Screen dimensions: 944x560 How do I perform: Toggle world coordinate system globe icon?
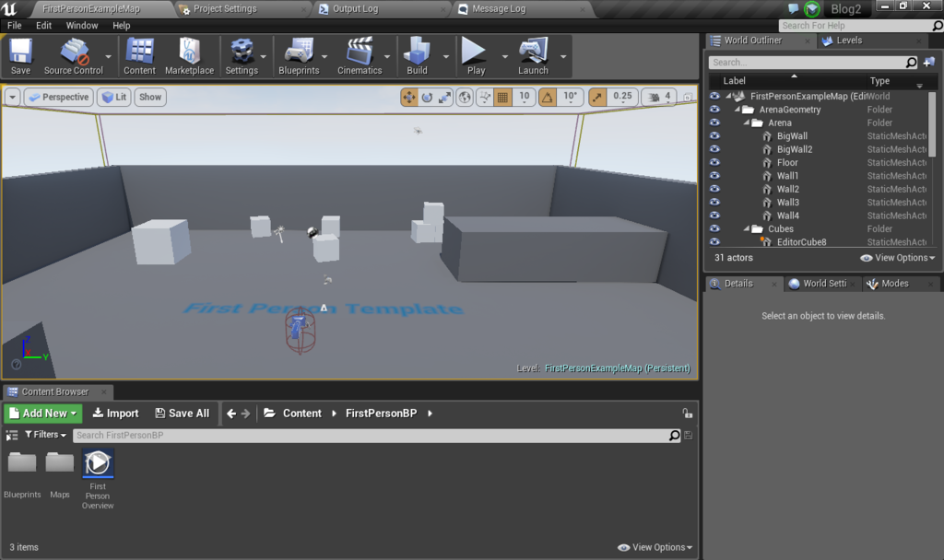(x=465, y=97)
